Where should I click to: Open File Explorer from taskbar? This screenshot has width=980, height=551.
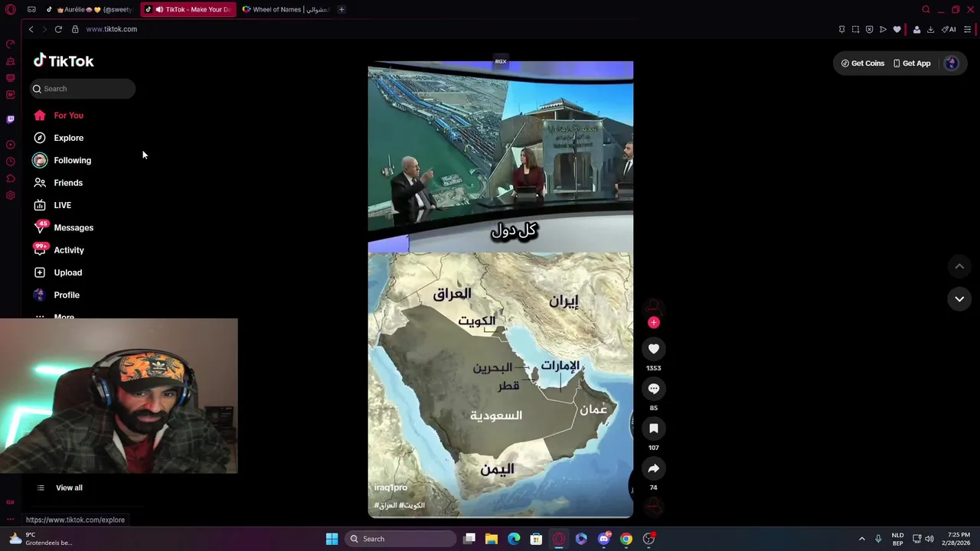(492, 539)
